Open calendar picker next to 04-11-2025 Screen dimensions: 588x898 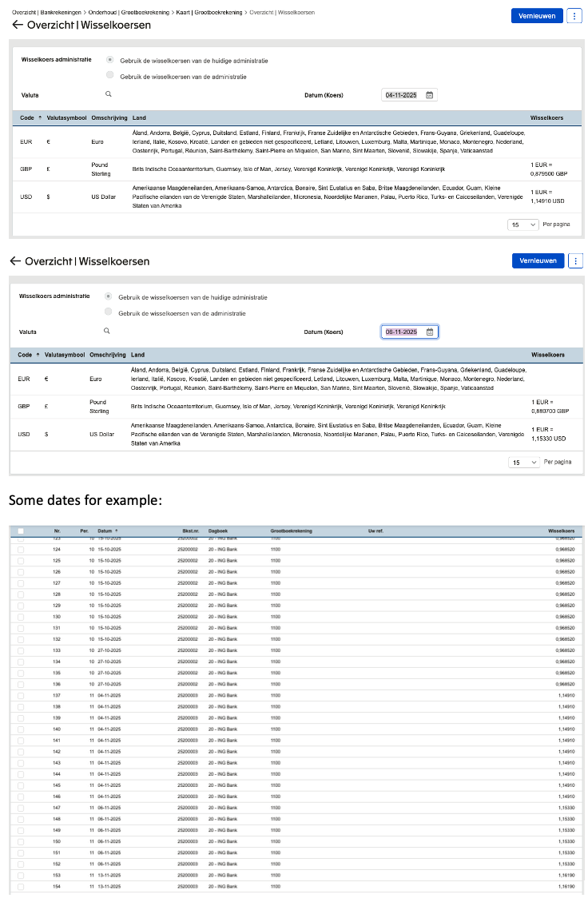429,95
